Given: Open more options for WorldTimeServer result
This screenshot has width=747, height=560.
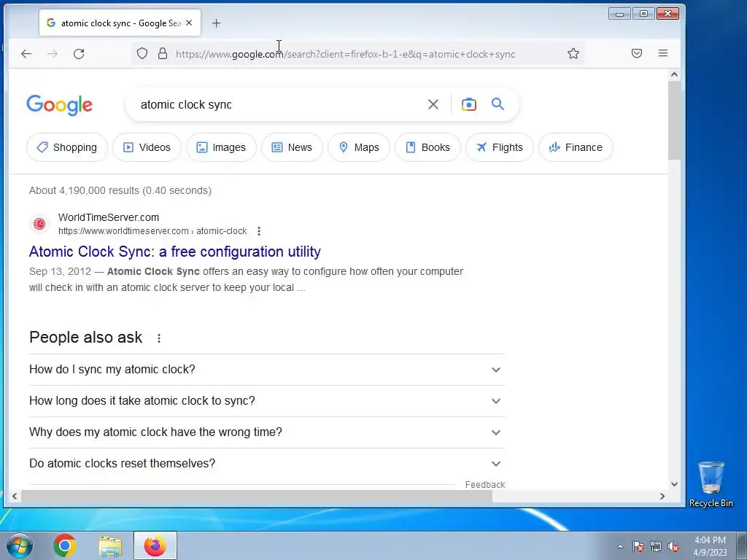Looking at the screenshot, I should coord(259,231).
